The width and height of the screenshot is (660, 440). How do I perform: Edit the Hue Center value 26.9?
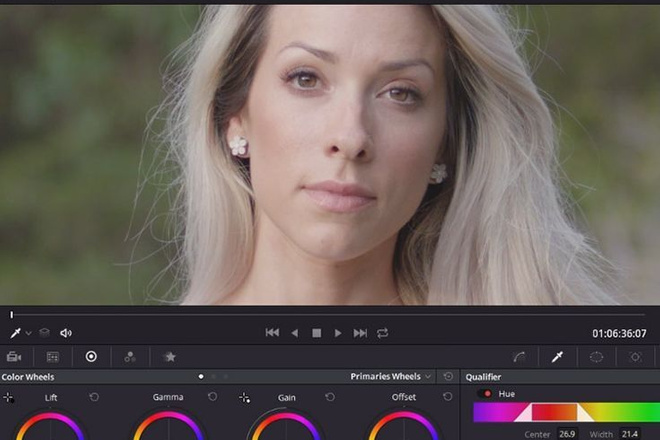[567, 434]
